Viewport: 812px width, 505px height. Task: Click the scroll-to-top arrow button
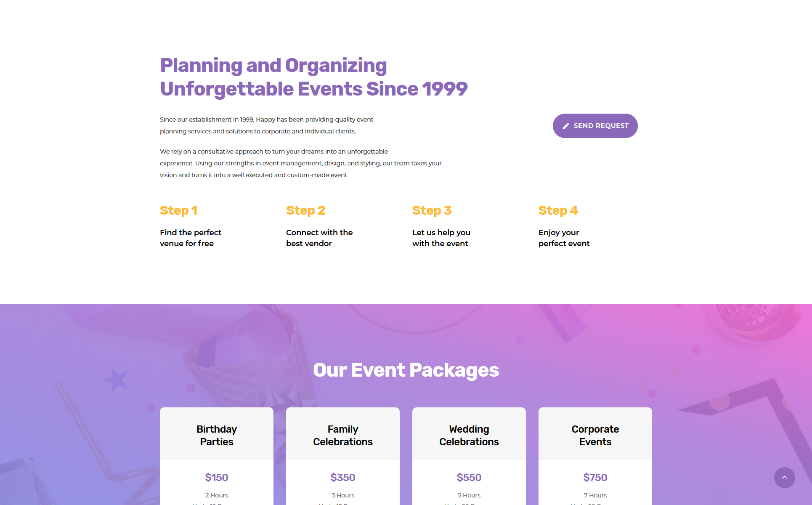pyautogui.click(x=784, y=477)
